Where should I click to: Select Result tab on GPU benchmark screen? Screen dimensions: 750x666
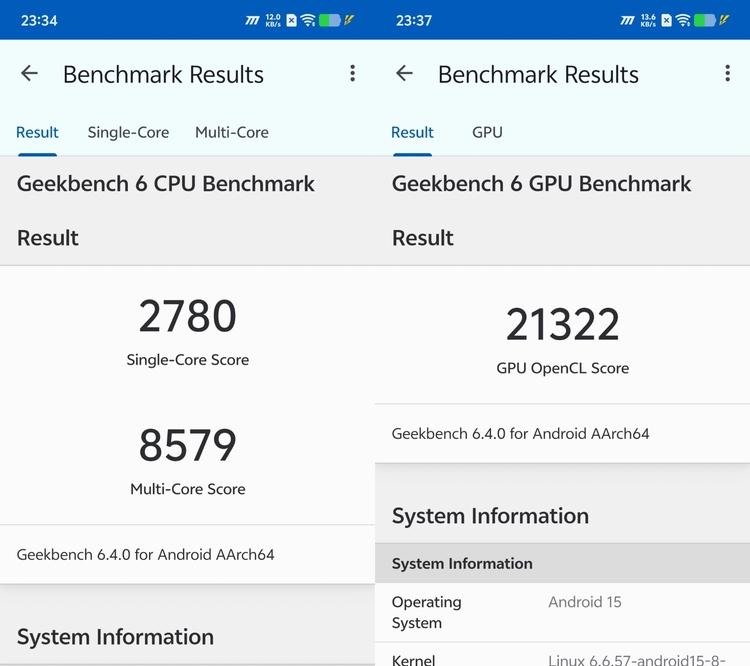(x=412, y=133)
